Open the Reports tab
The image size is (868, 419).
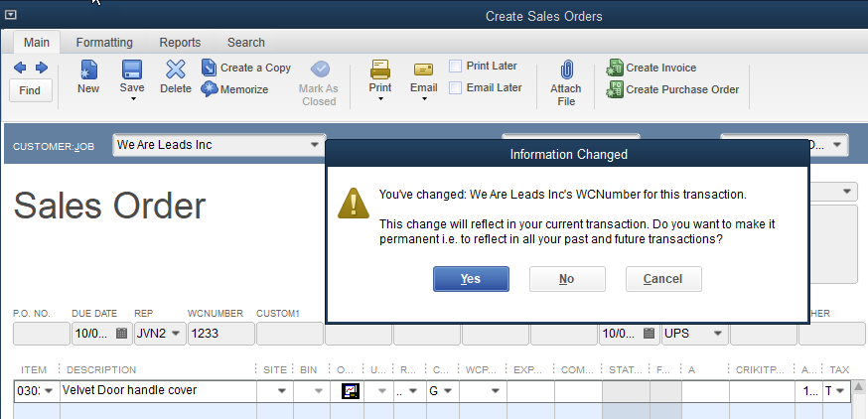pos(180,43)
